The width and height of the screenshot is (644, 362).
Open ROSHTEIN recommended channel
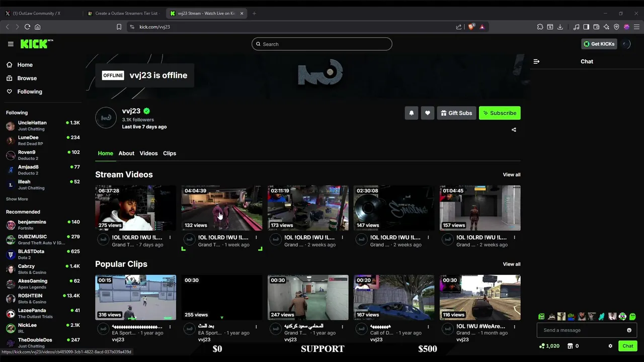pyautogui.click(x=43, y=299)
